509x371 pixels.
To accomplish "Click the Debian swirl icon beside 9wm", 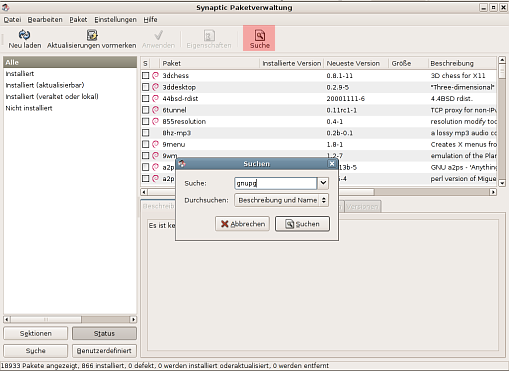I will tap(155, 155).
